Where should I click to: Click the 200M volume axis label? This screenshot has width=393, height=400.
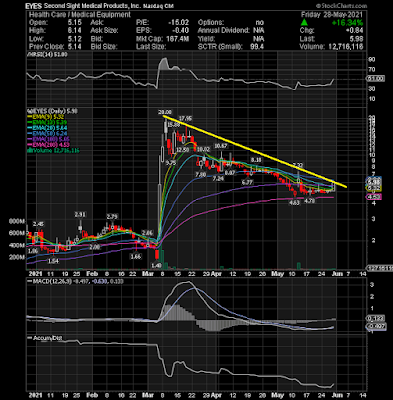coord(18,257)
